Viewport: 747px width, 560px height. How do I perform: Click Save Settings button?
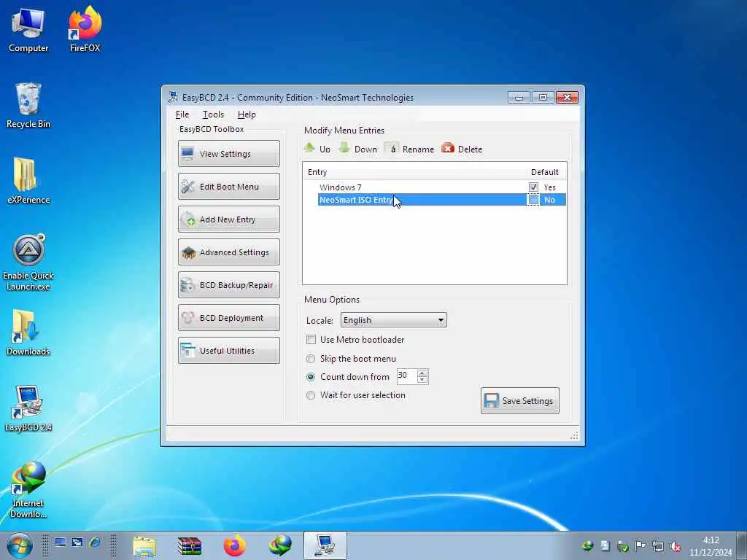(x=519, y=400)
